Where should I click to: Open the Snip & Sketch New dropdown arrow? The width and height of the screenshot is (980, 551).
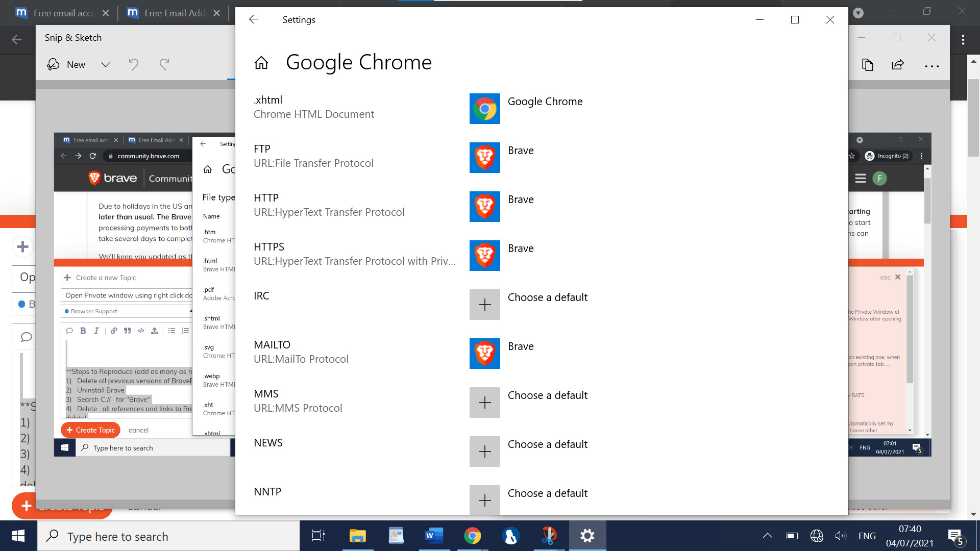click(x=106, y=65)
